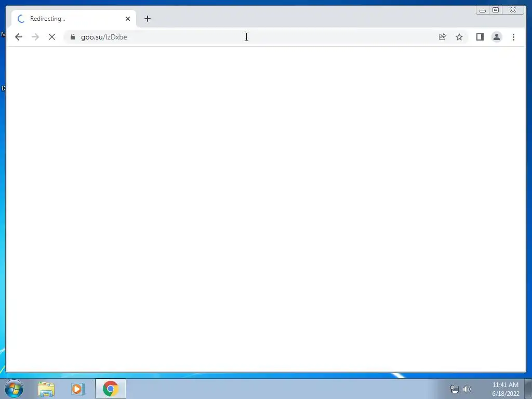Restore down the Chrome window

pos(496,10)
